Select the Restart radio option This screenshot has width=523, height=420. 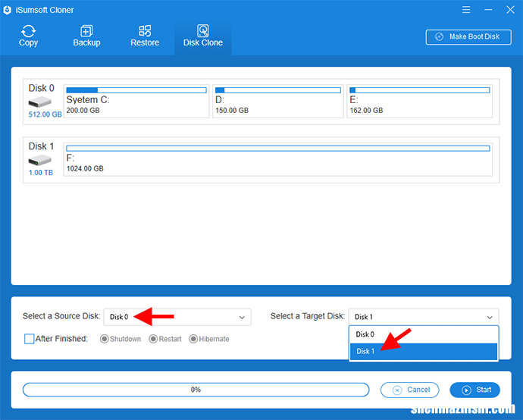click(x=165, y=339)
